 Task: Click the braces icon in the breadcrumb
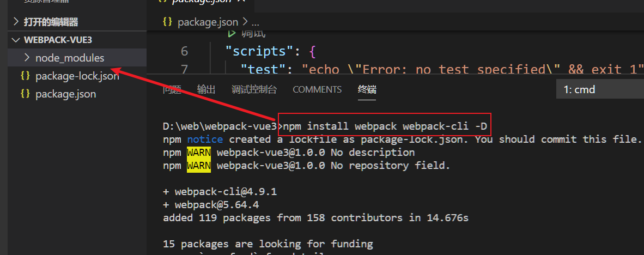tap(168, 22)
